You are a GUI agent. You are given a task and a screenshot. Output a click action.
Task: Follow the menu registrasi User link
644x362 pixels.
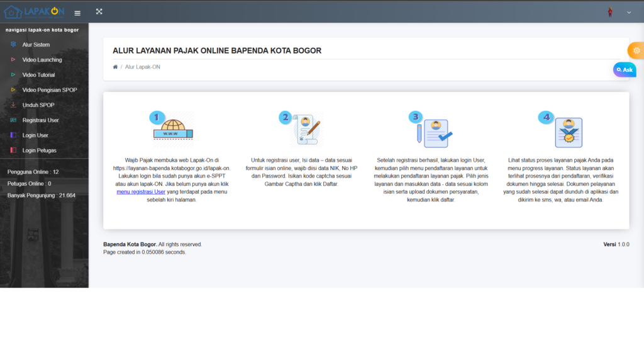tap(141, 191)
